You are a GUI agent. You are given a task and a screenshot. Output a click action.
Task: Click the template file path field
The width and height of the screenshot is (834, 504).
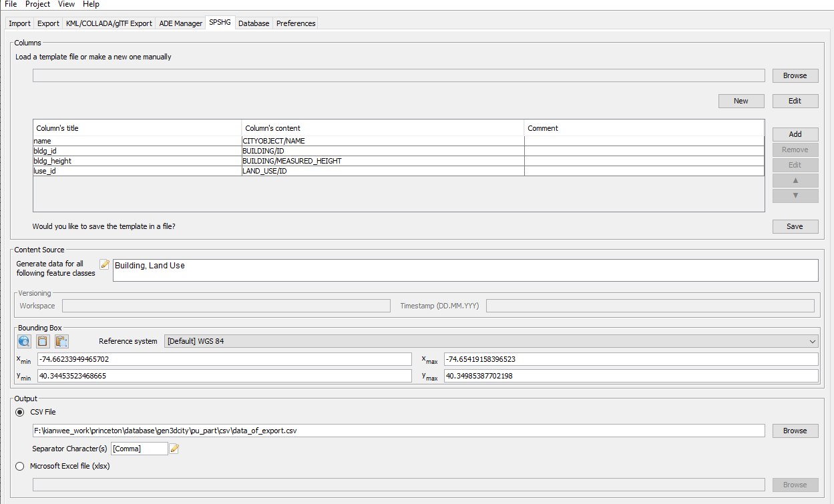point(399,75)
